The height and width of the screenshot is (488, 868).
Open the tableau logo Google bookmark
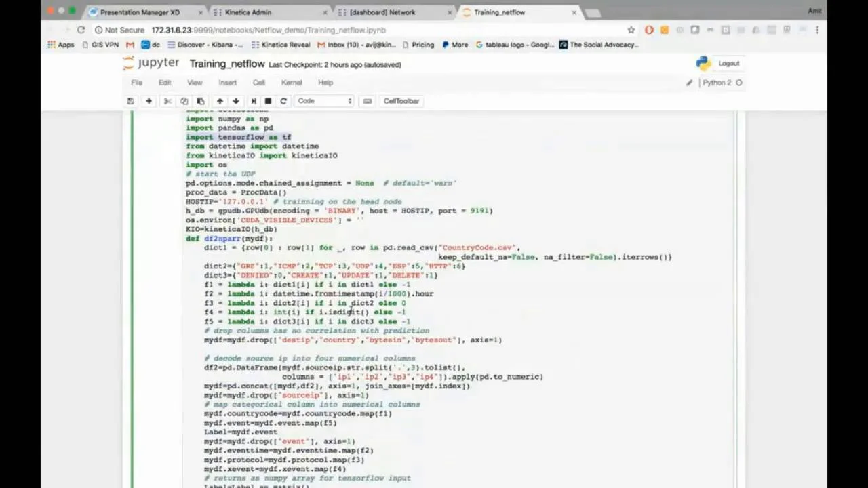(x=515, y=45)
